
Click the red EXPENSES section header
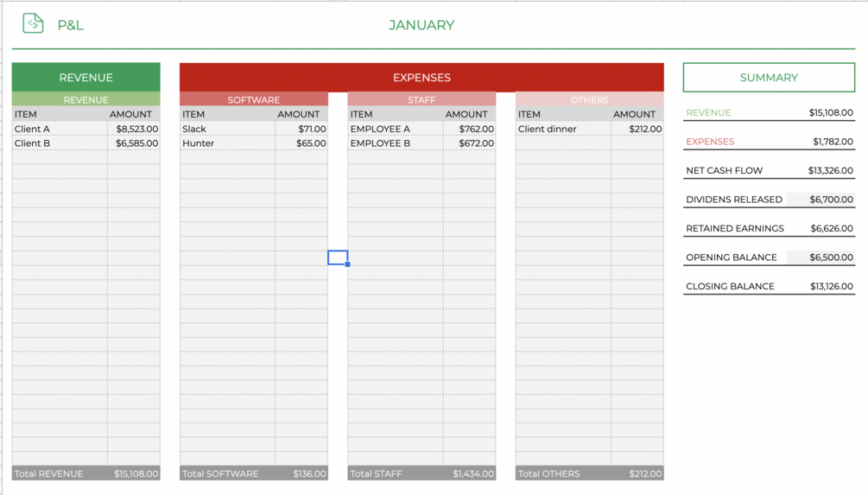coord(421,78)
